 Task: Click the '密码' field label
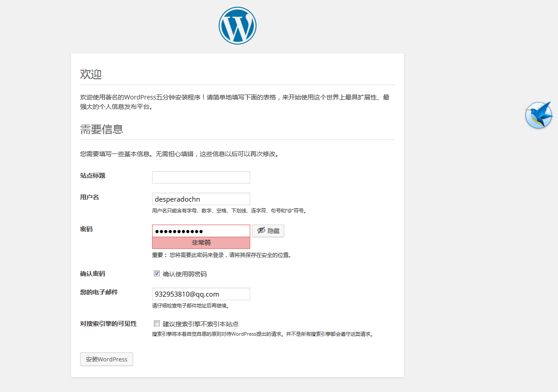tap(86, 229)
